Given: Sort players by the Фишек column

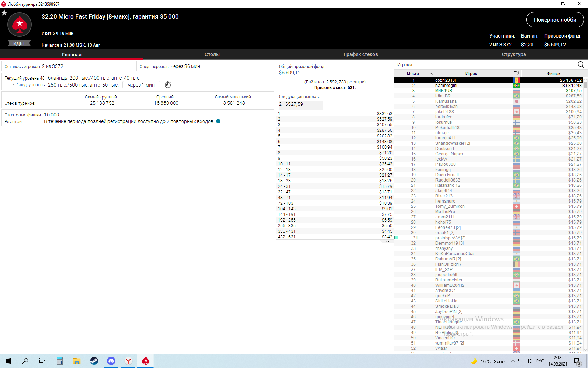Looking at the screenshot, I should coord(553,74).
